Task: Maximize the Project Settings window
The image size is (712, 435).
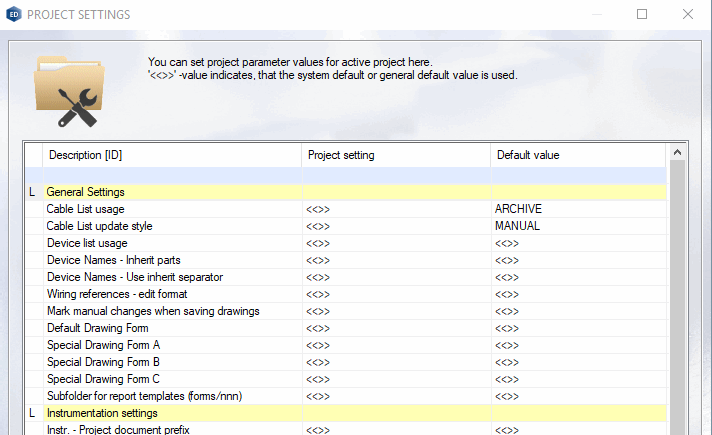Action: (642, 15)
